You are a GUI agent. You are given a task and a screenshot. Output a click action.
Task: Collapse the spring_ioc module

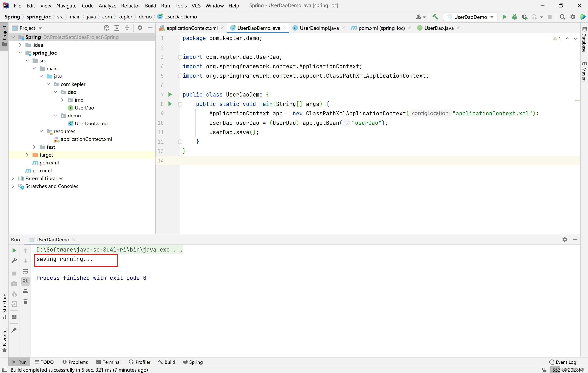click(x=20, y=53)
